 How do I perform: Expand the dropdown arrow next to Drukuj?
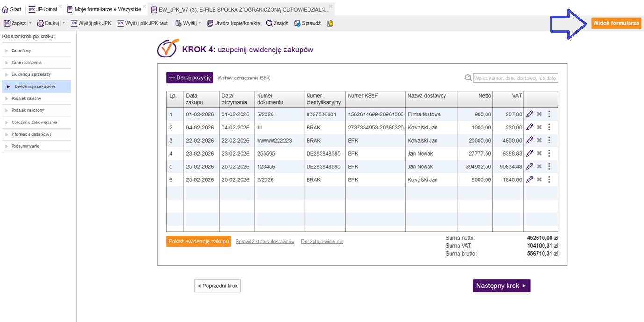click(x=64, y=23)
